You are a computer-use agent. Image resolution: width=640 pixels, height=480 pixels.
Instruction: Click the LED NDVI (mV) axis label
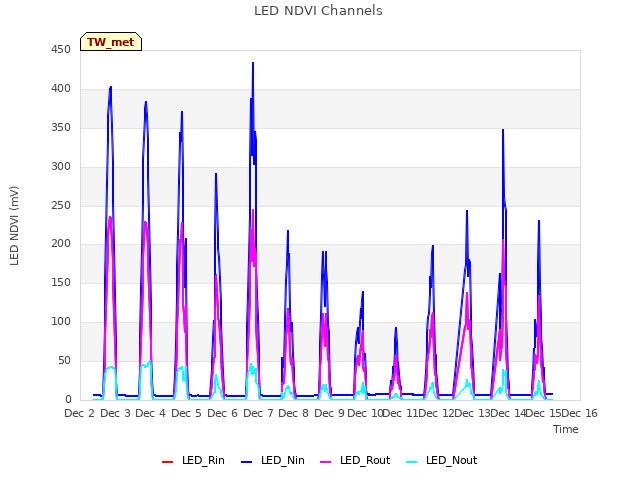coord(14,226)
